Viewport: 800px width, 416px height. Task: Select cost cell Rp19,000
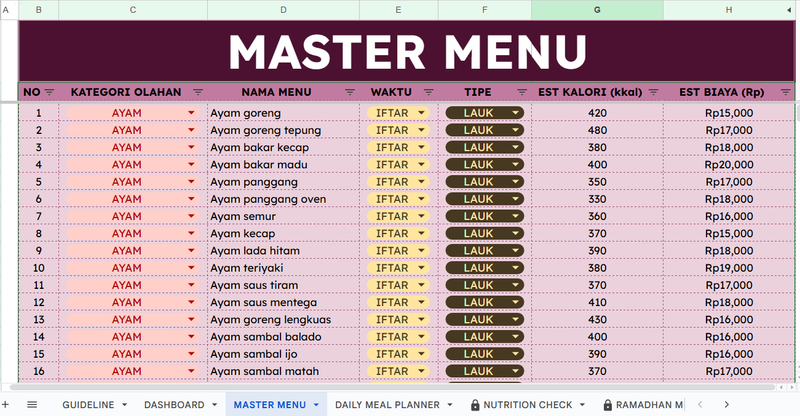tap(729, 268)
